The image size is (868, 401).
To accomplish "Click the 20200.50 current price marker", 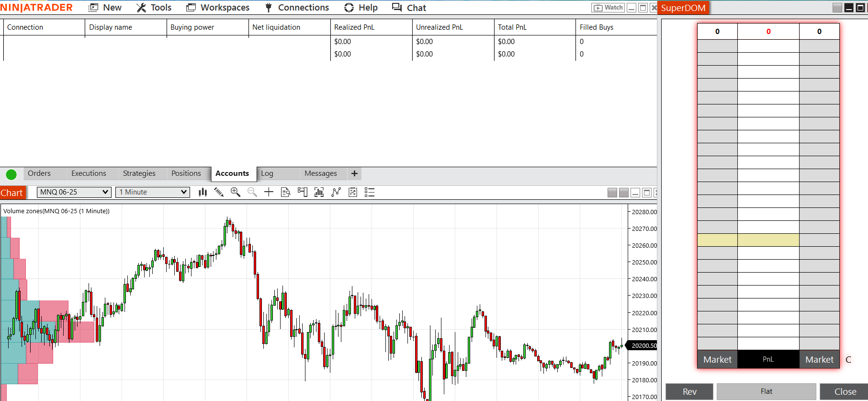I will tap(643, 345).
